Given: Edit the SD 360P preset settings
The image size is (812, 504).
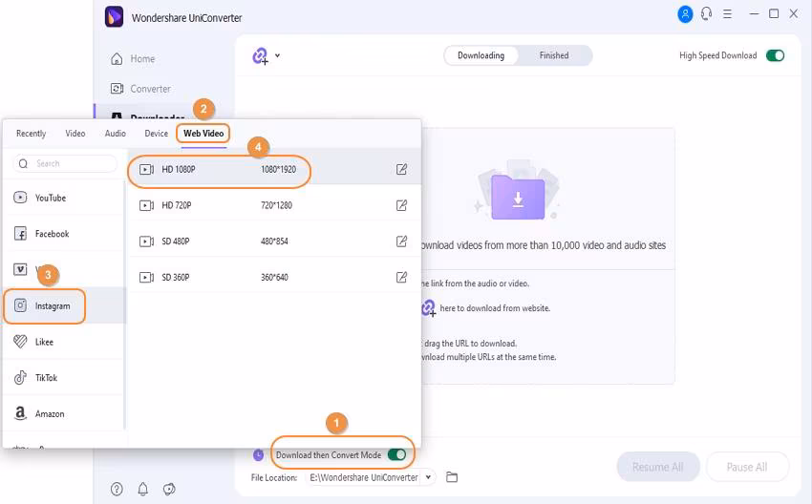Looking at the screenshot, I should (x=401, y=277).
